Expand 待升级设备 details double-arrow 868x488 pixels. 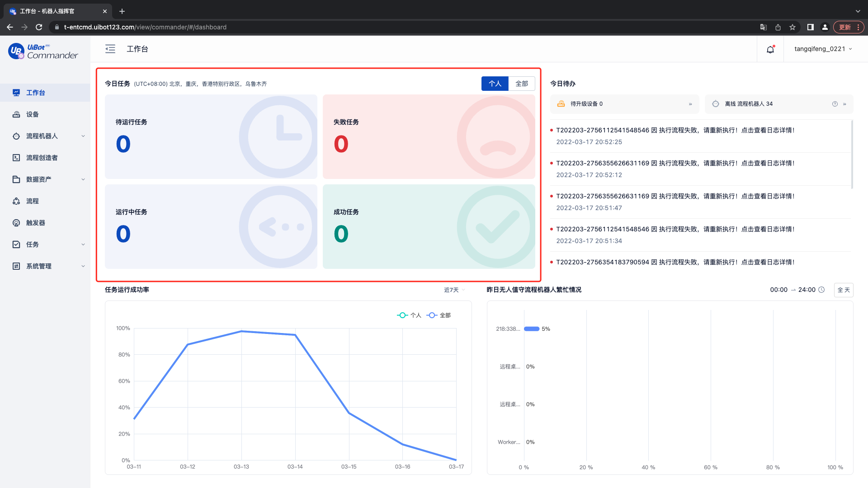[690, 104]
